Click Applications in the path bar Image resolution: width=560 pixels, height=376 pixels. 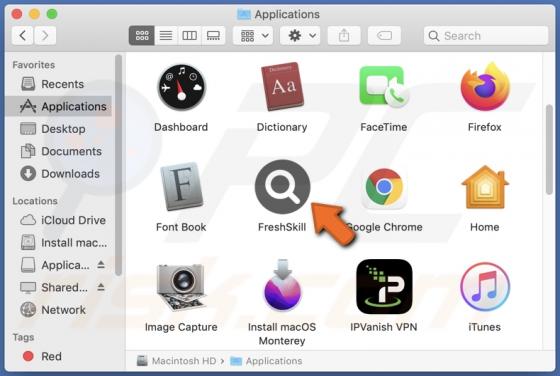pos(266,361)
